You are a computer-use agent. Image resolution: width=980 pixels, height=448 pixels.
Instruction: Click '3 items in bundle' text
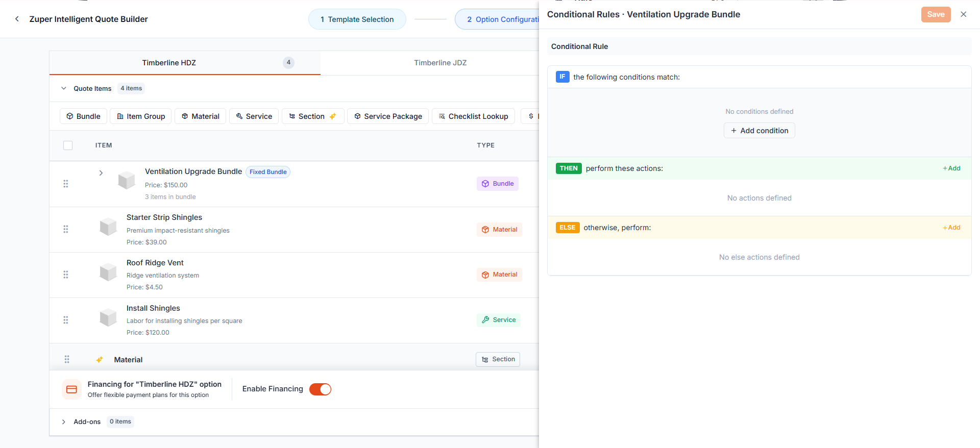click(x=170, y=197)
